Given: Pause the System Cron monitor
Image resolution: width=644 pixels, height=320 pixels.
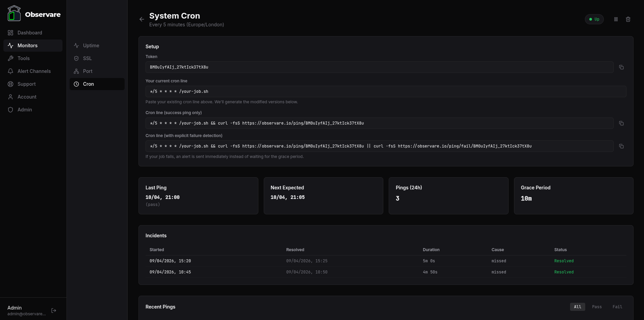Looking at the screenshot, I should coord(616,19).
